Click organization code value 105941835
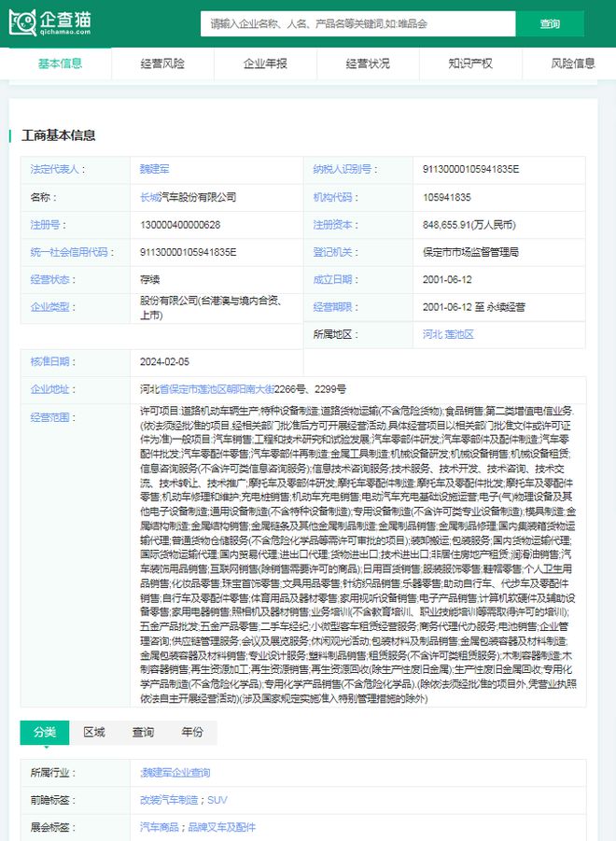Viewport: 616px width, 841px height. tap(446, 197)
